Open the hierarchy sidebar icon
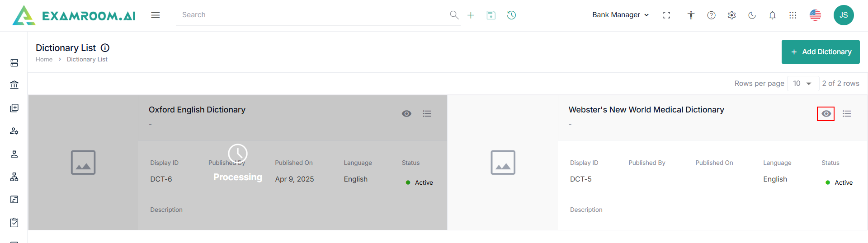The height and width of the screenshot is (243, 868). point(14,177)
